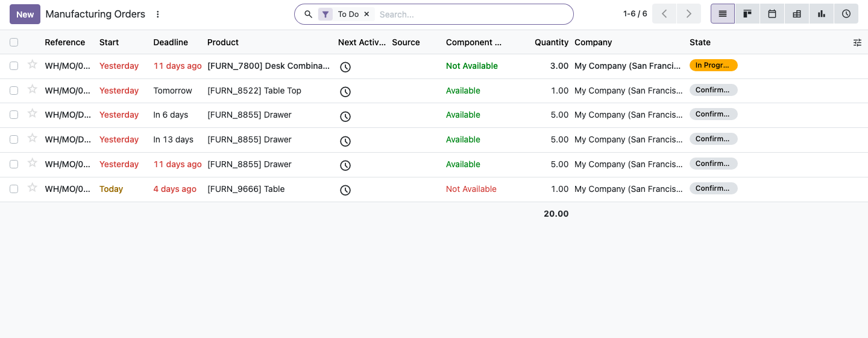Sort by the Product column header
This screenshot has height=338, width=868.
point(223,42)
